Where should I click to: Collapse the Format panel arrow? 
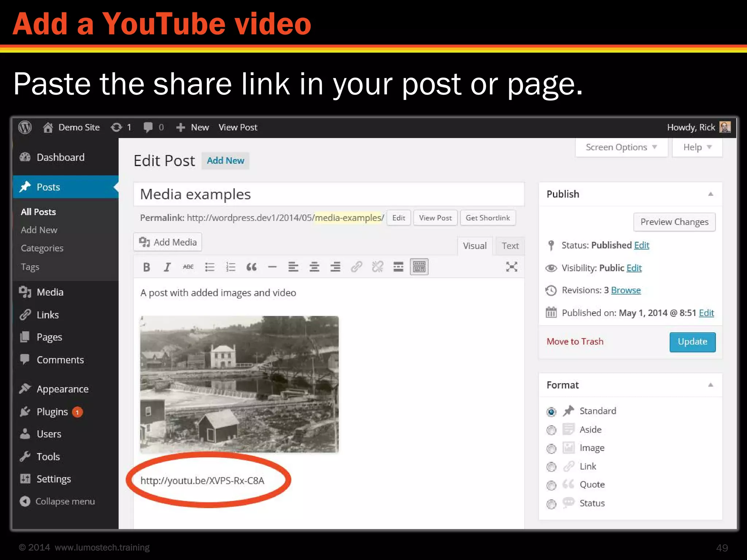(711, 385)
